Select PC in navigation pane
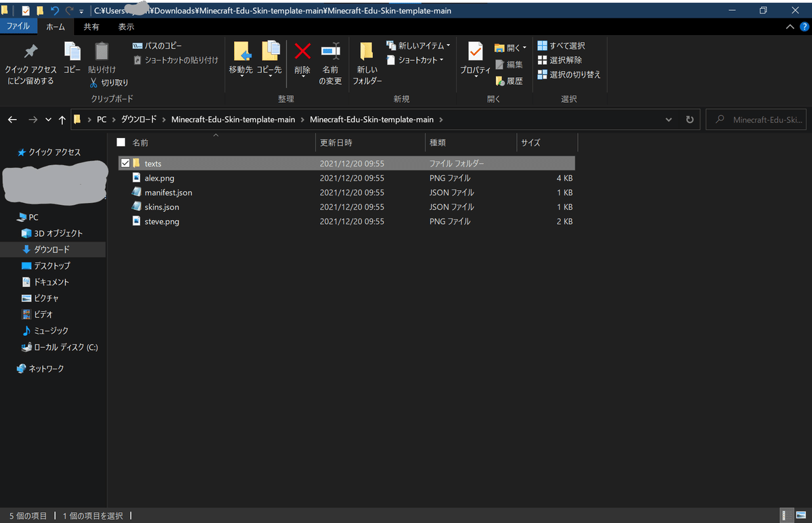This screenshot has height=523, width=812. [x=28, y=217]
